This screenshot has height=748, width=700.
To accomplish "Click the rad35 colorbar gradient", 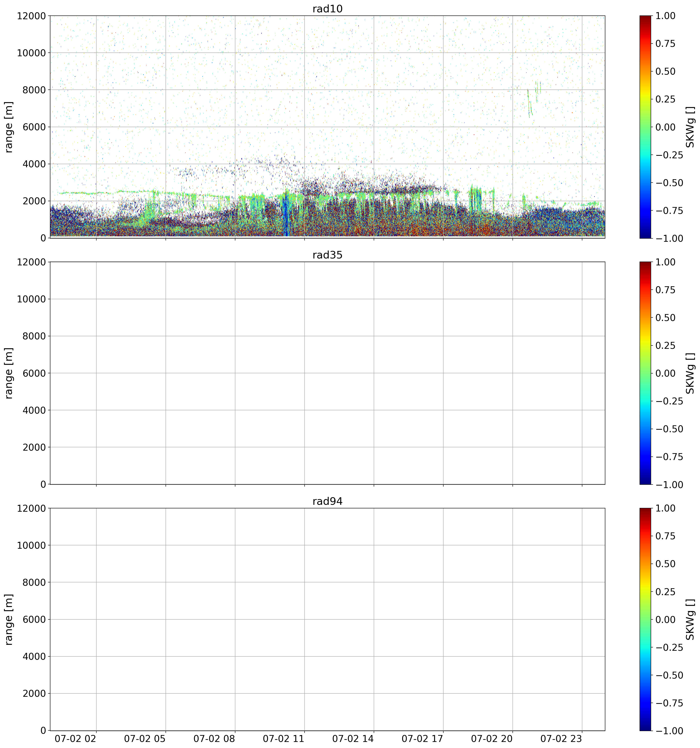I will (x=645, y=373).
